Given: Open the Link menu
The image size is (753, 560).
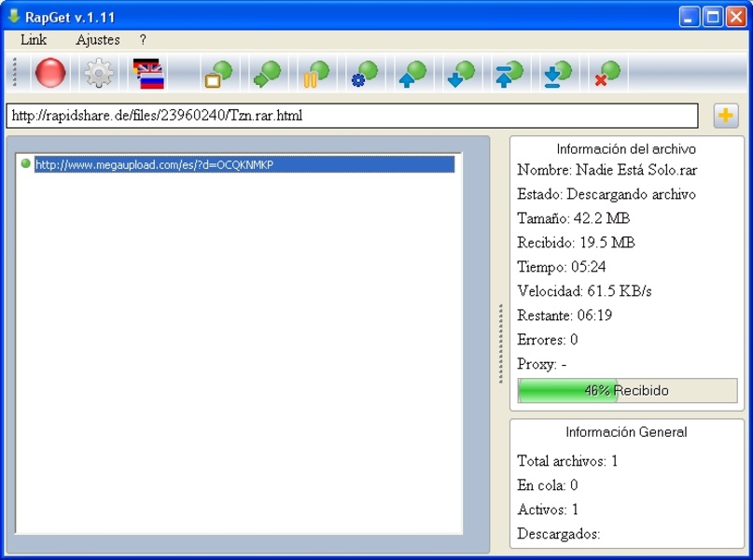Looking at the screenshot, I should click(34, 39).
